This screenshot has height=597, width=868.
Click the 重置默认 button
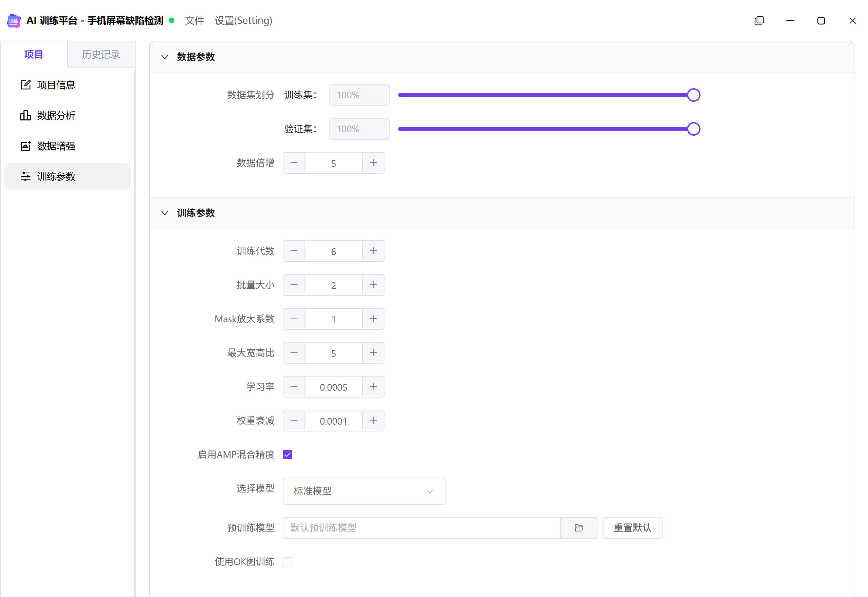coord(632,528)
